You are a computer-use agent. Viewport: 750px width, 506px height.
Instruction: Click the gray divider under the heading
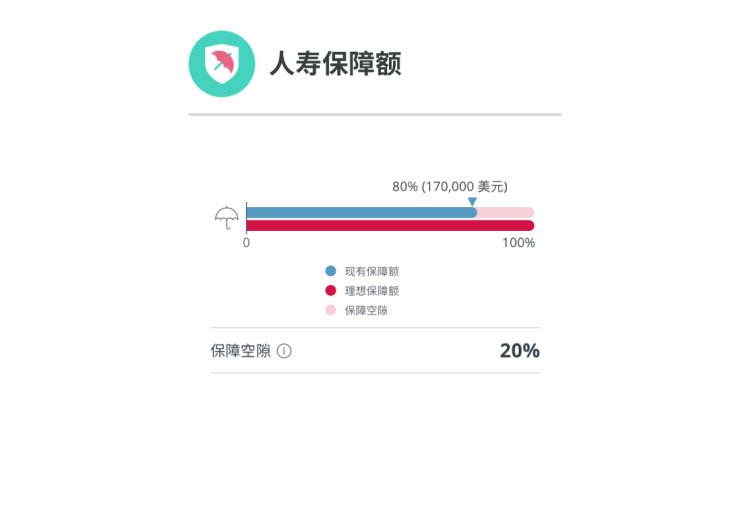tap(375, 114)
